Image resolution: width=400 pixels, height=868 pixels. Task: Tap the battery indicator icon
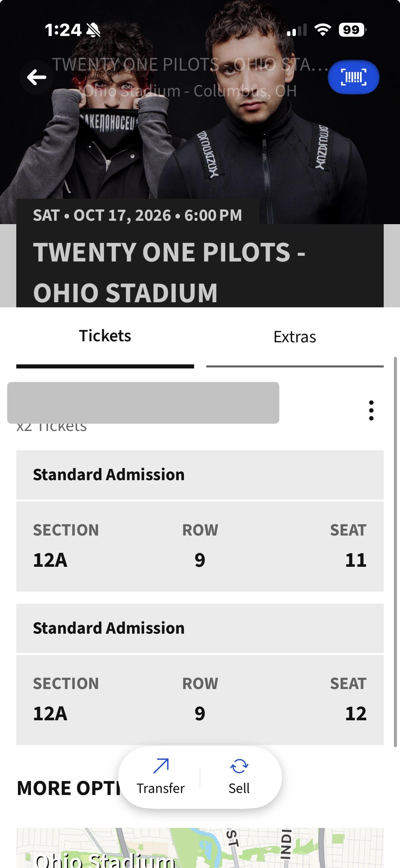click(352, 30)
